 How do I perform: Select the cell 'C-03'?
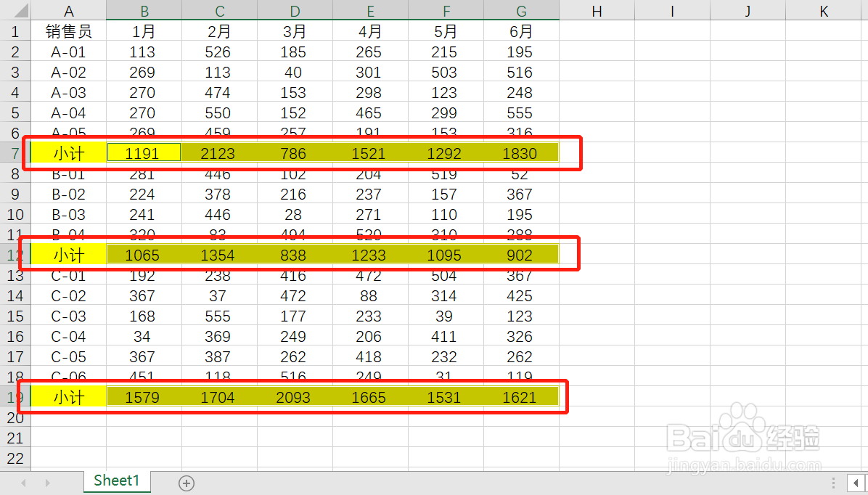click(69, 316)
